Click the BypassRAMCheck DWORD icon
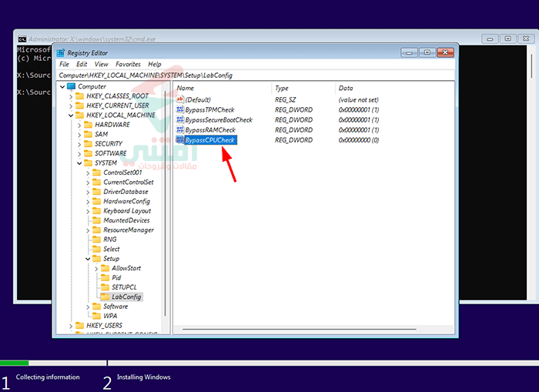This screenshot has height=392, width=539. coord(179,129)
